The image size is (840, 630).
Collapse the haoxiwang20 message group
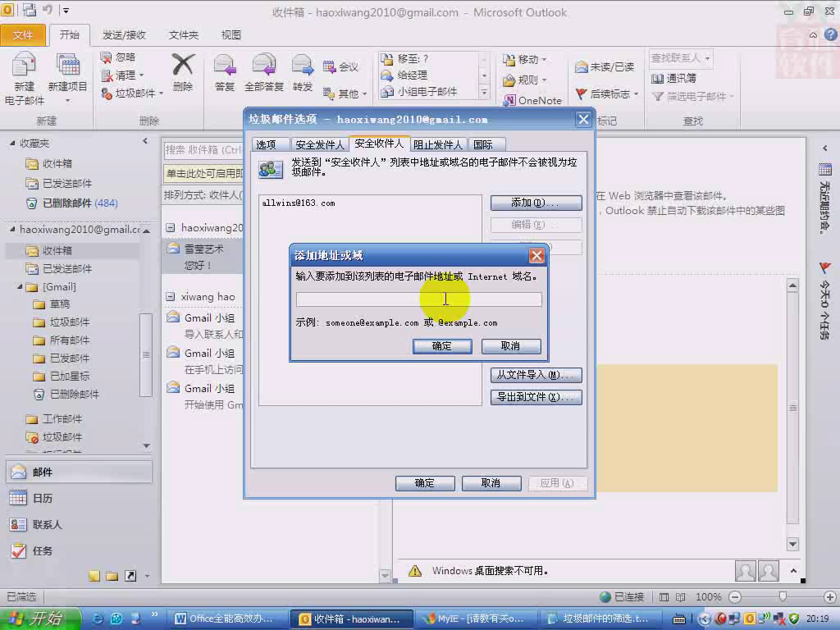171,228
